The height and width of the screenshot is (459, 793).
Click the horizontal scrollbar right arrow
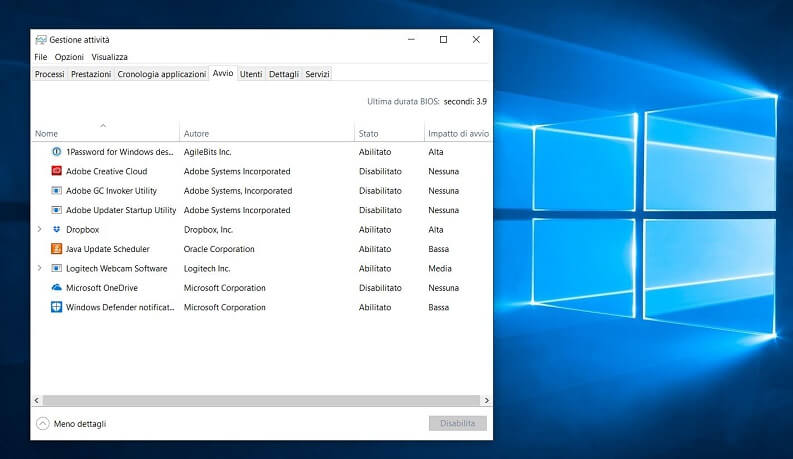click(487, 400)
